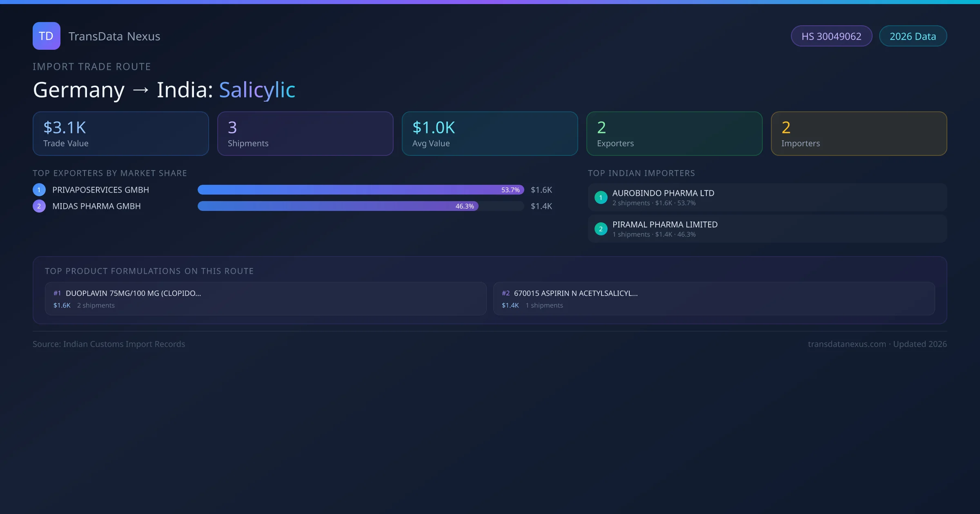Image resolution: width=980 pixels, height=514 pixels.
Task: Click the 53.7% market share bar
Action: tap(360, 190)
